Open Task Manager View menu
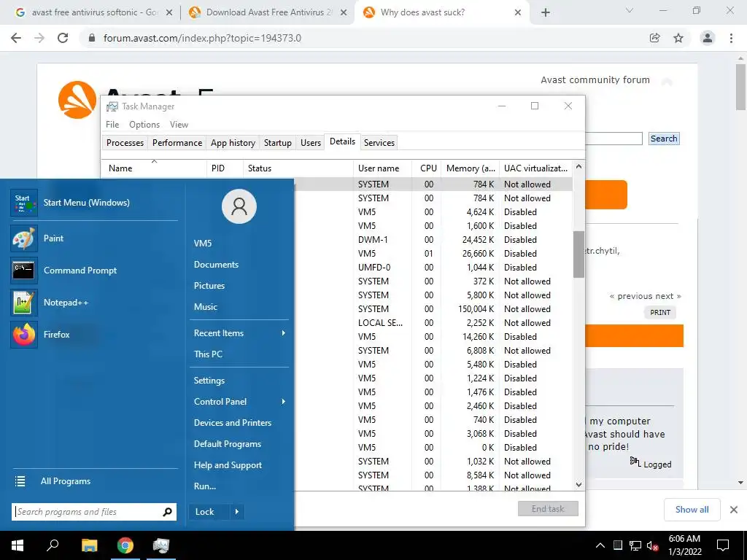Screen dimensions: 747x560 click(x=179, y=125)
